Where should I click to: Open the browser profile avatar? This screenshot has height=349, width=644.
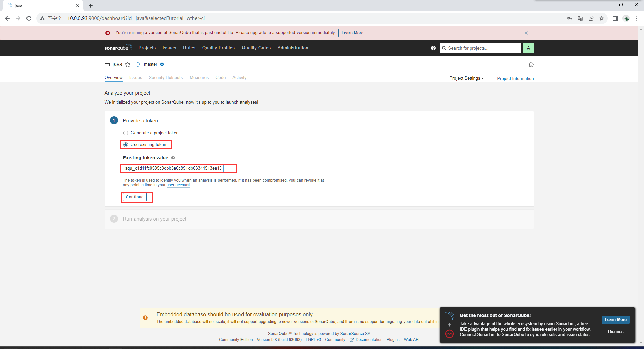click(x=626, y=18)
